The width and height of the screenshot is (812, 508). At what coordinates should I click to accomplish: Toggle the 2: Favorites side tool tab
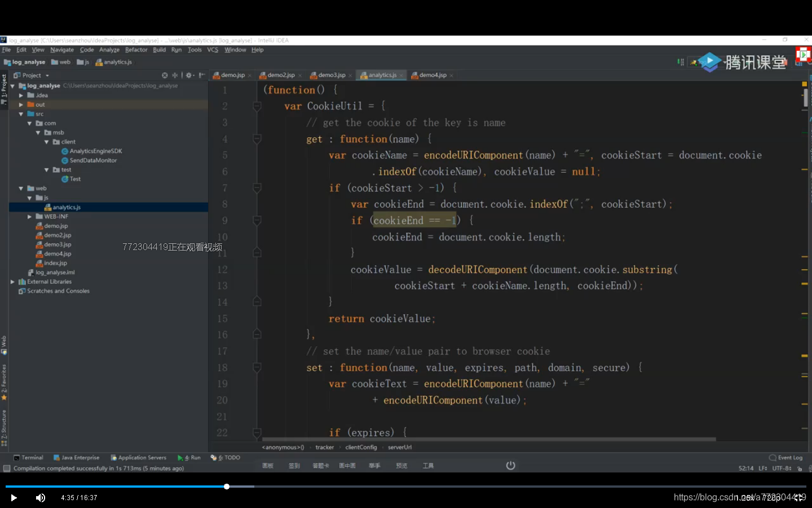[4, 383]
